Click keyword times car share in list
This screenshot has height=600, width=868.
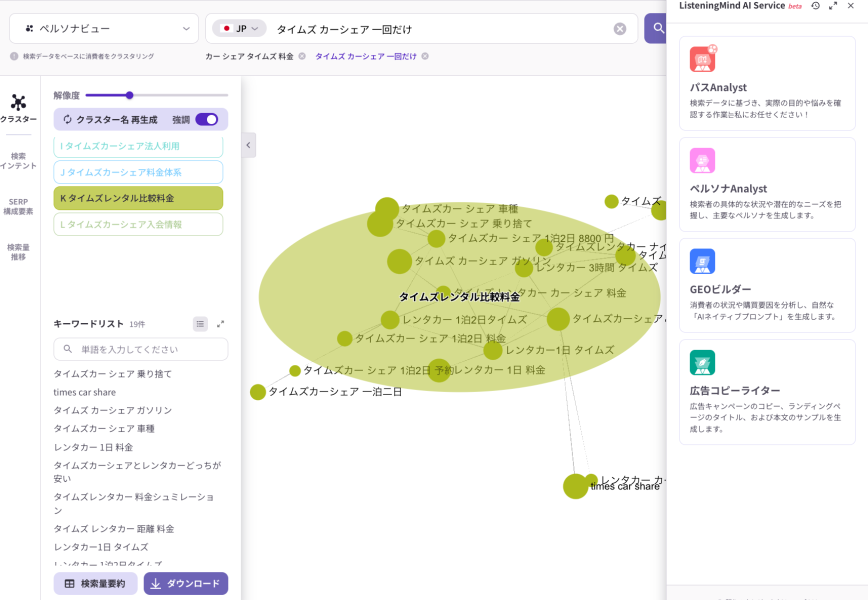click(85, 392)
